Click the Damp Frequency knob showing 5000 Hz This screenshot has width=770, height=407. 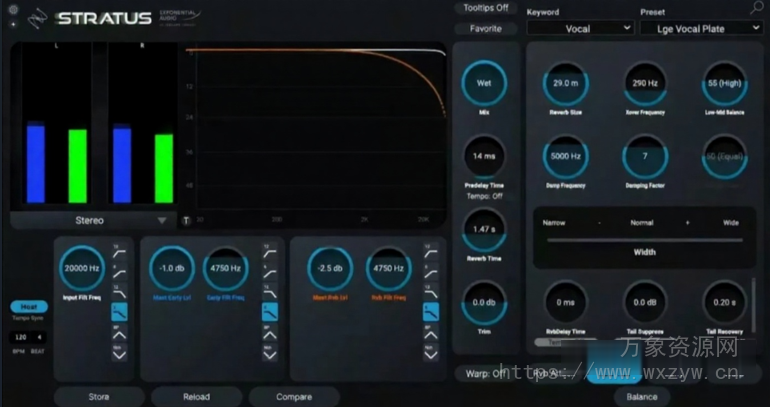pos(566,157)
